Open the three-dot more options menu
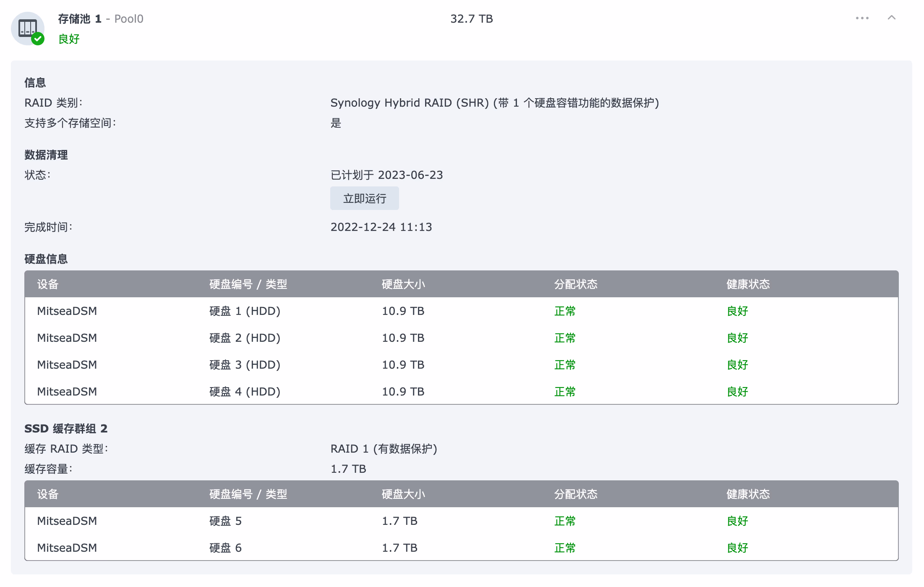The height and width of the screenshot is (587, 924). pos(862,18)
